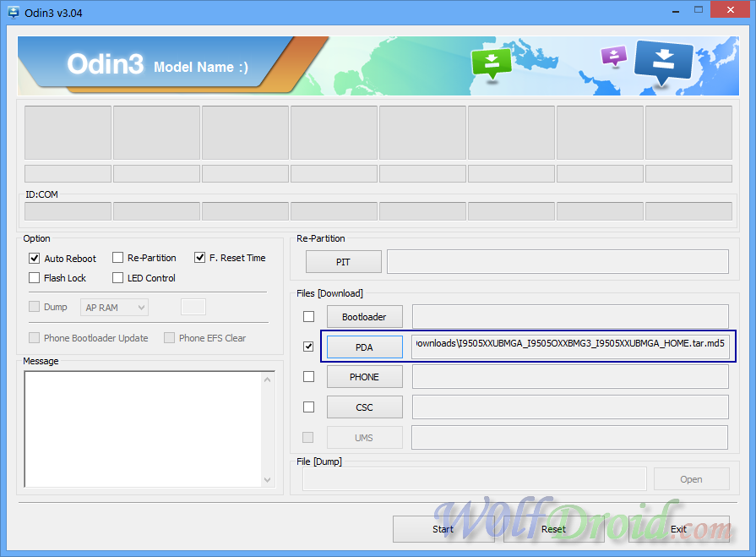
Task: Close the Odin3 window
Action: pyautogui.click(x=731, y=9)
